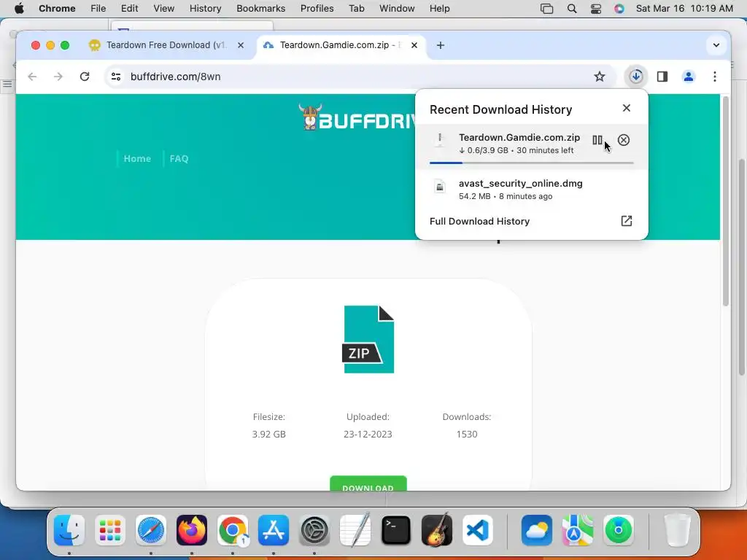Open Chrome three-dot menu

pos(715,76)
